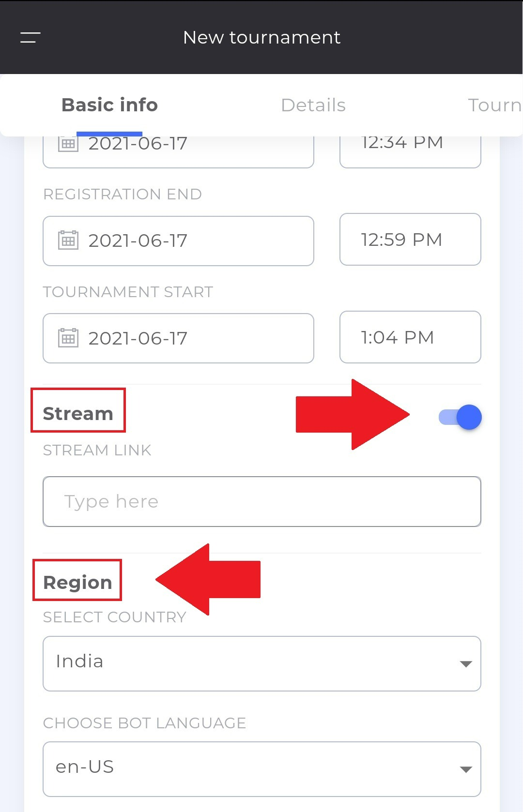This screenshot has height=812, width=523.
Task: Click the Stream section heading
Action: pos(78,414)
